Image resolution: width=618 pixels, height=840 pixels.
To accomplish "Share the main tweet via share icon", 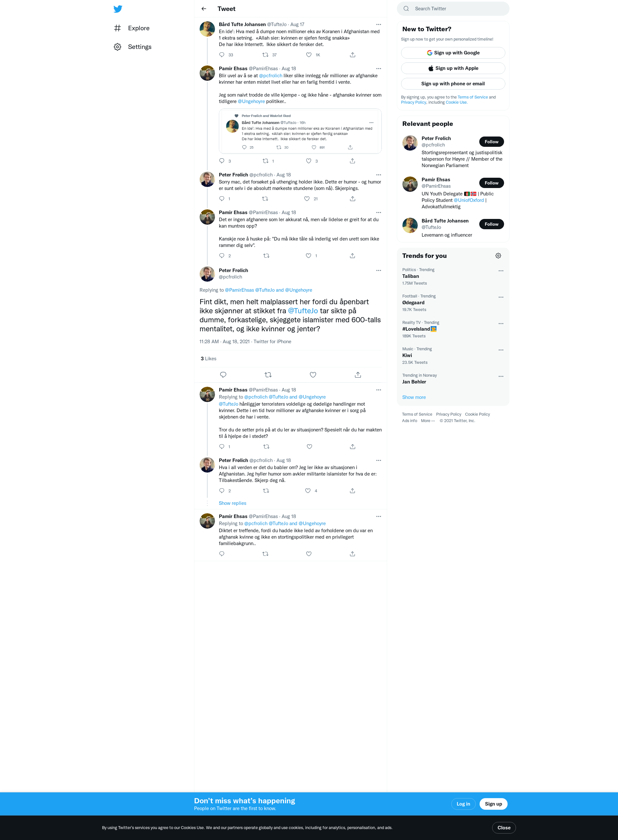I will coord(358,374).
